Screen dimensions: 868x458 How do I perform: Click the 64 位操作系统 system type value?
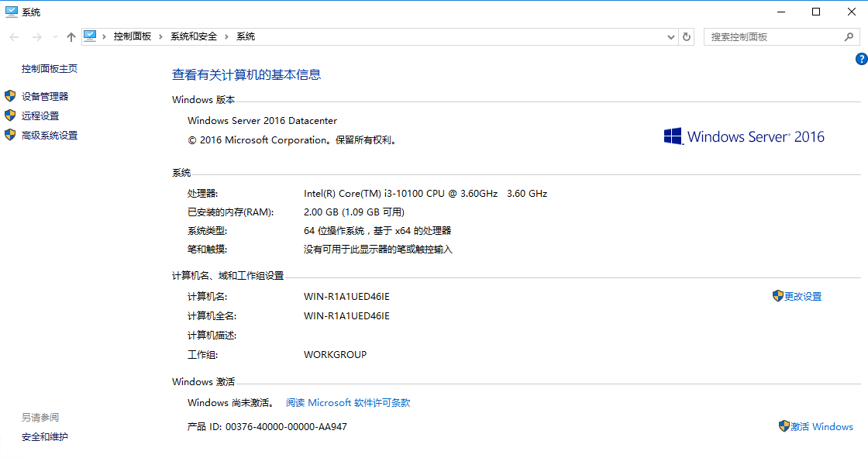(x=377, y=230)
